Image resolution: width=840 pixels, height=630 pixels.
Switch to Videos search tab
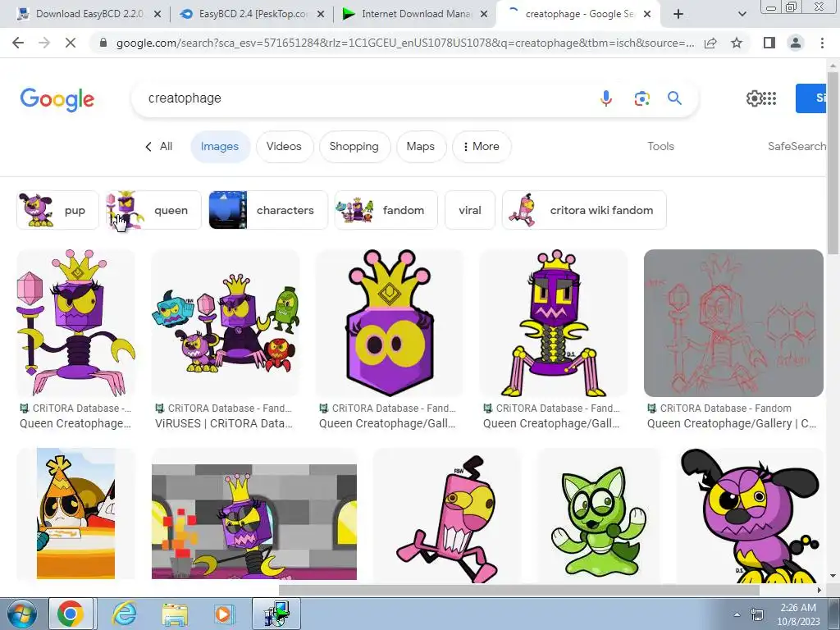pyautogui.click(x=284, y=146)
